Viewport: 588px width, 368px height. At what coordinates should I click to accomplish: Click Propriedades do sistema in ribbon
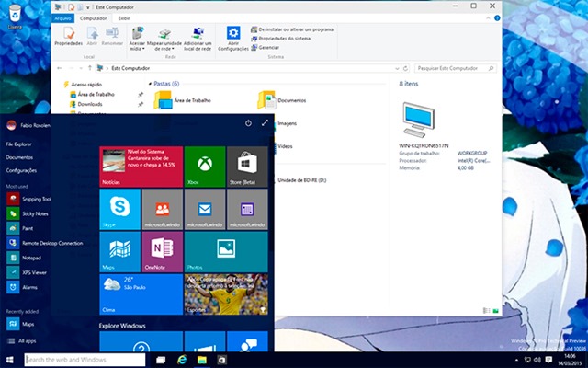pos(281,39)
